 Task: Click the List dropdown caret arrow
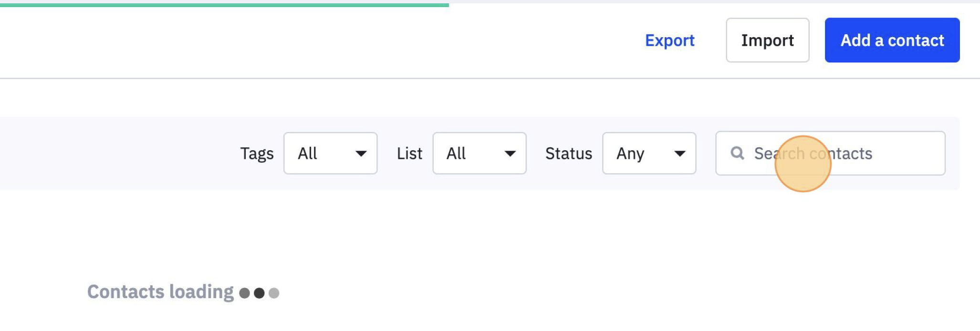(x=510, y=154)
